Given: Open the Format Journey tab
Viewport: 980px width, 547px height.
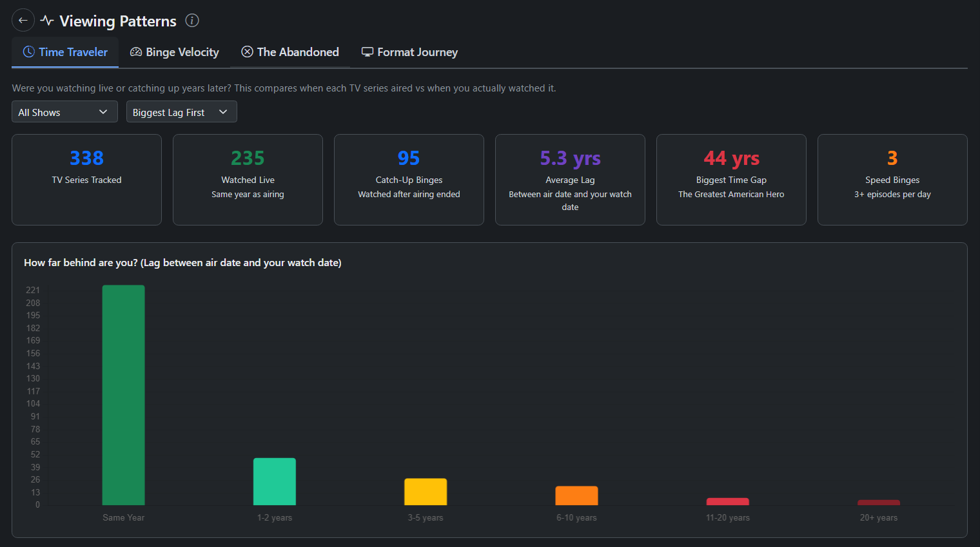Looking at the screenshot, I should (x=410, y=52).
